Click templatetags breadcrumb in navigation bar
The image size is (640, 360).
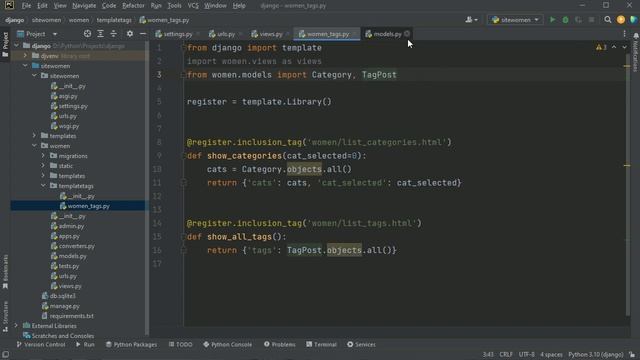(x=114, y=20)
